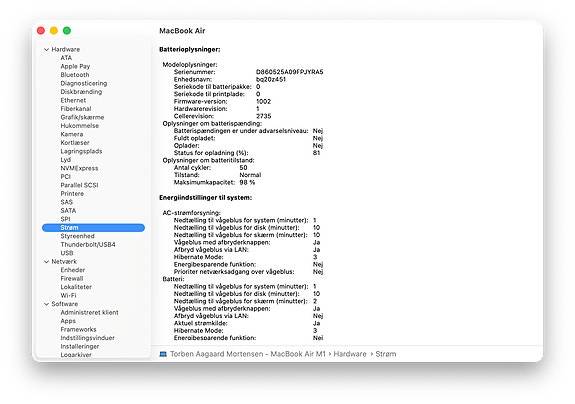Select Lokaliteter in sidebar

[76, 287]
